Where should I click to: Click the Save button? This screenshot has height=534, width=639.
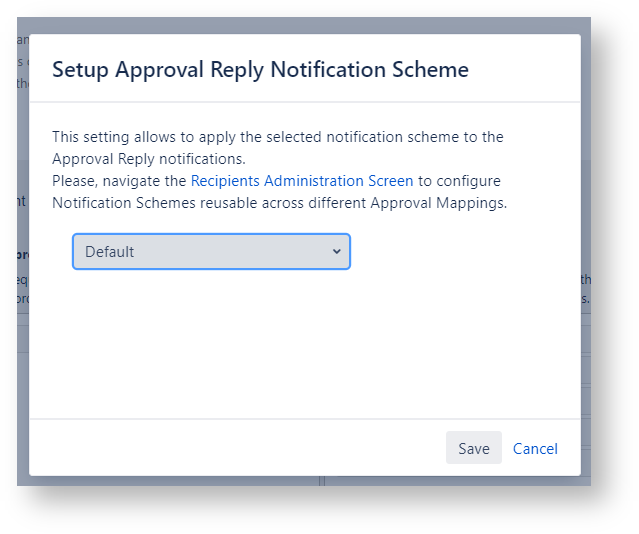(x=473, y=448)
